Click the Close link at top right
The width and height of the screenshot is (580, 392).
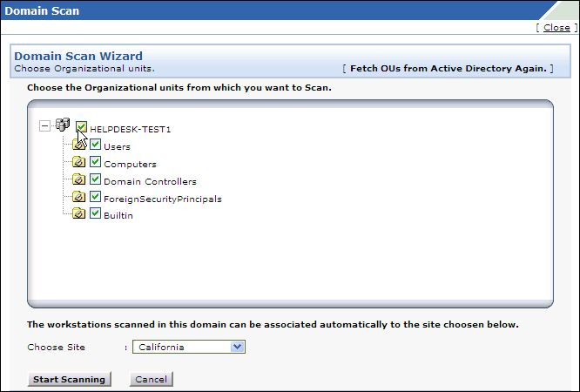click(x=556, y=28)
